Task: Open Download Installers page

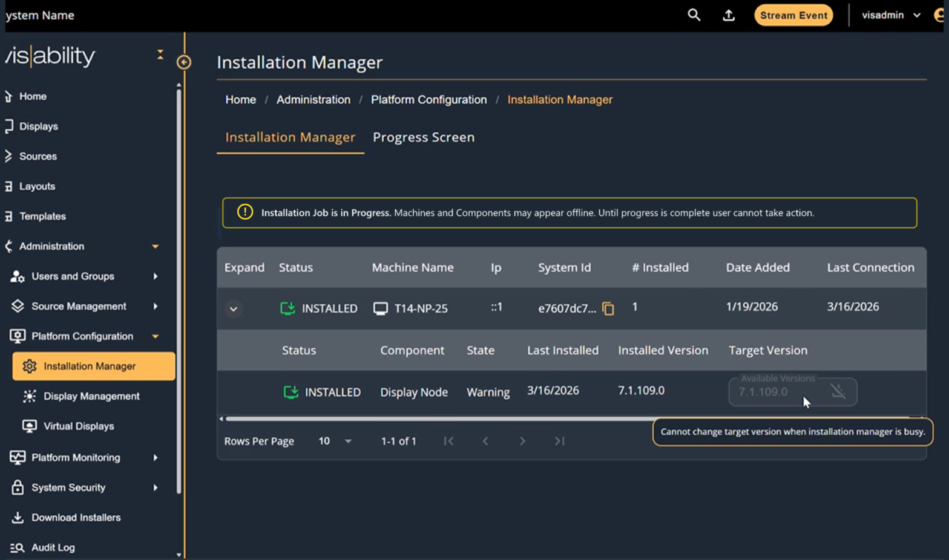Action: click(76, 518)
